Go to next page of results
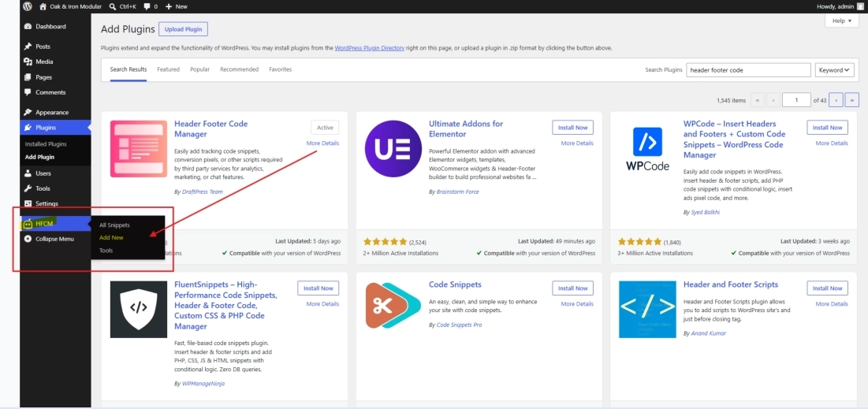This screenshot has height=409, width=868. (836, 100)
